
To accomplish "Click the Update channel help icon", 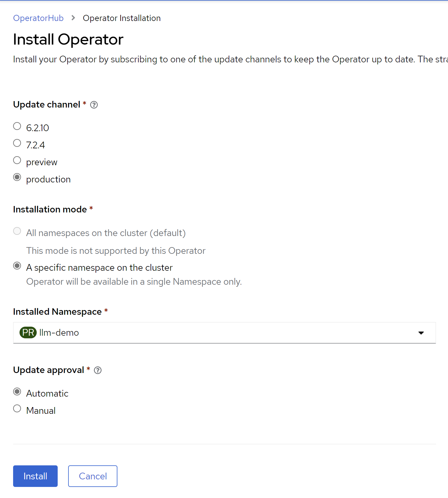I will point(94,105).
